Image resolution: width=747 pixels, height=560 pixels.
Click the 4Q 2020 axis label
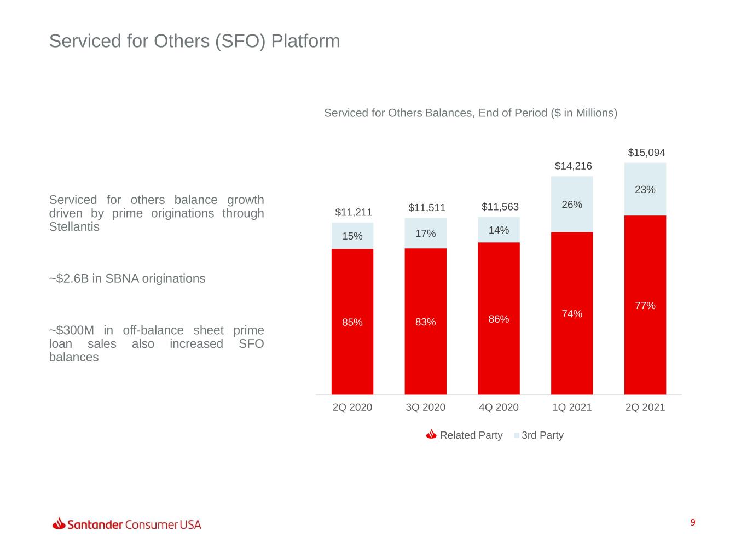tap(499, 407)
